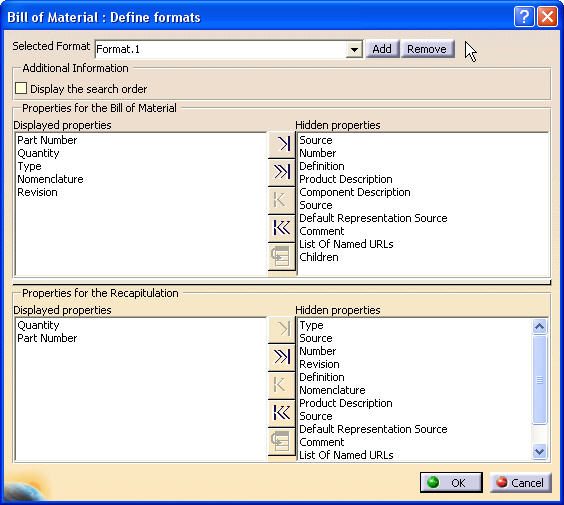Click scrollbar down arrow in Recapitulation hidden list
Viewport: 564px width, 505px height.
coord(540,451)
